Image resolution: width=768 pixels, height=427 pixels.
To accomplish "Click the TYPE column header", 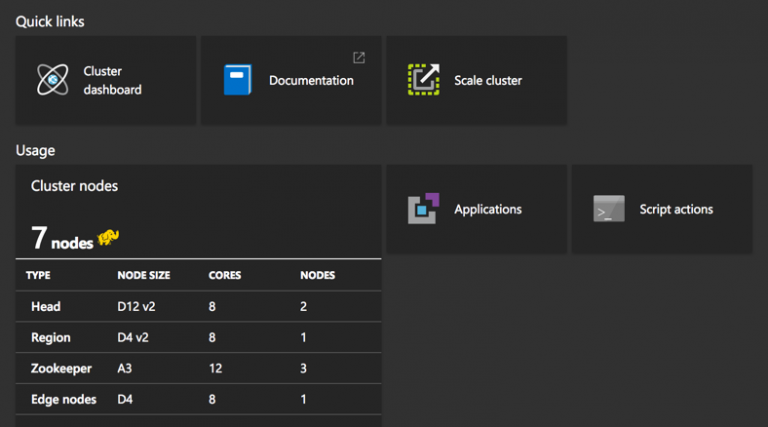I will pos(38,275).
